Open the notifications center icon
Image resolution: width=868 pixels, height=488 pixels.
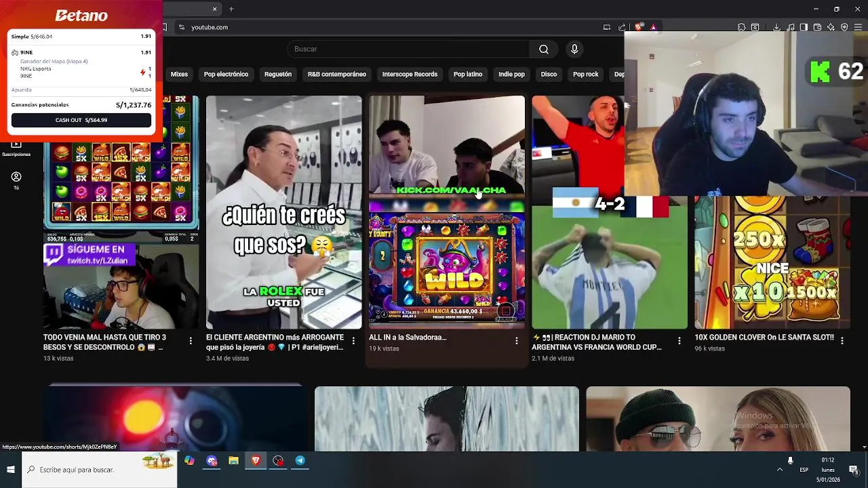tap(853, 470)
